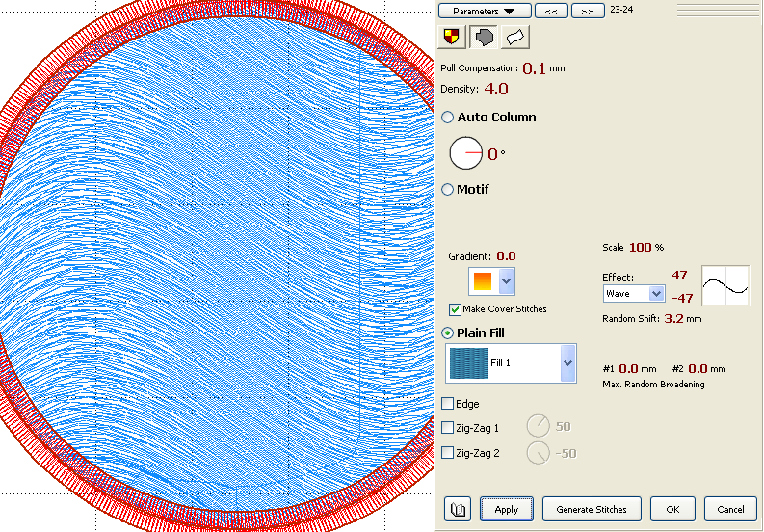Open the Parameters dropdown menu
Image resolution: width=764 pixels, height=532 pixels.
485,11
